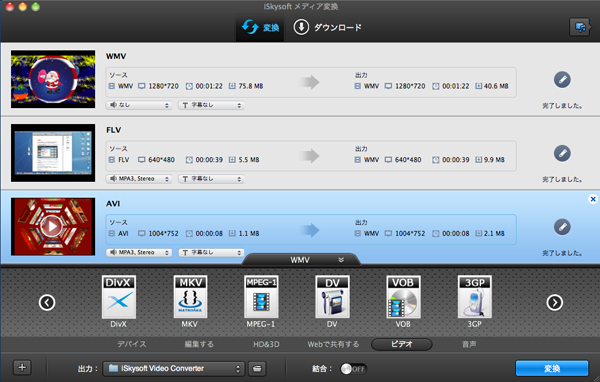
Task: Open the WMV Santa video thumbnail
Action: [x=53, y=79]
